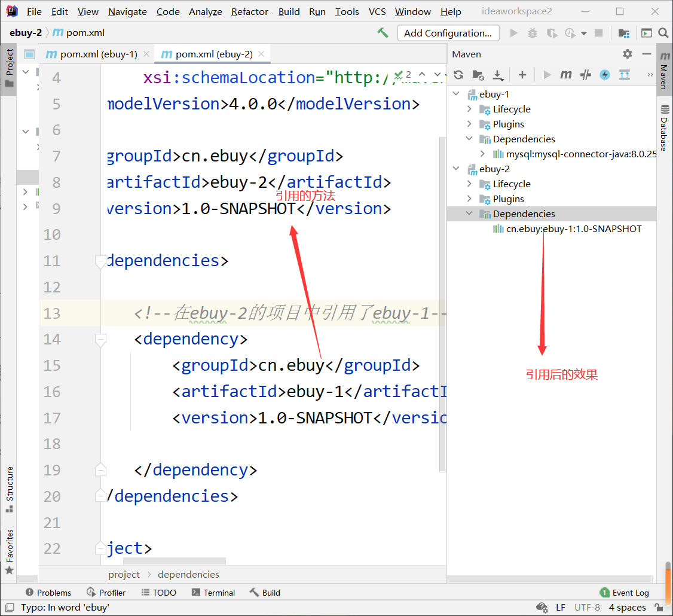Click project breadcrumb below editor
The width and height of the screenshot is (673, 616).
coord(124,574)
